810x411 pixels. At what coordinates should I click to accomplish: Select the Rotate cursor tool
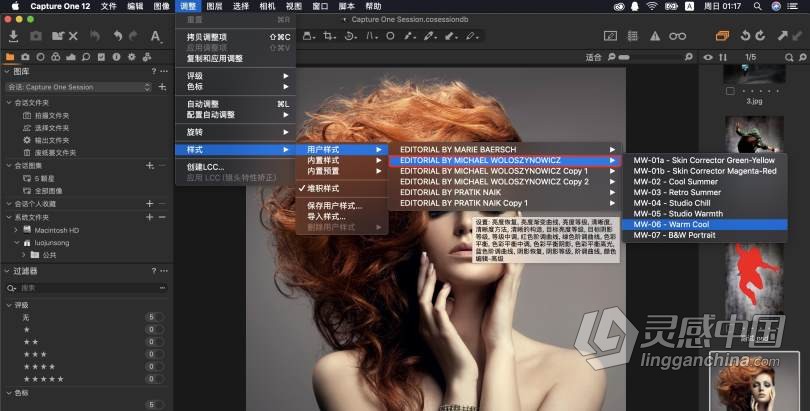coord(351,36)
